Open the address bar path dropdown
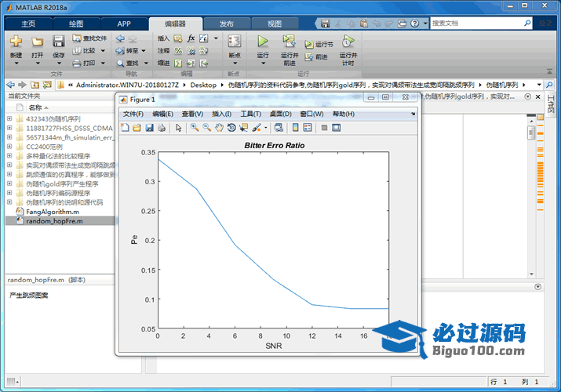561x392 pixels. (x=539, y=85)
